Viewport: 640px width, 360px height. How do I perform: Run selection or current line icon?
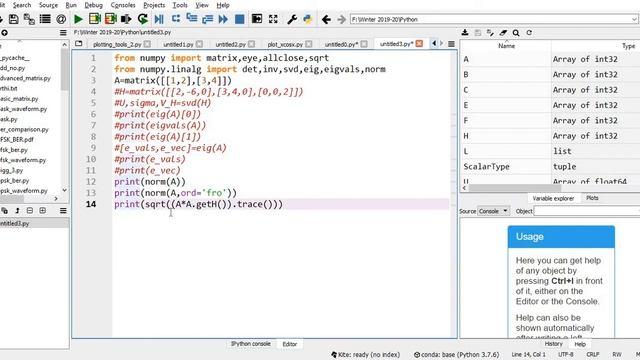[126, 19]
